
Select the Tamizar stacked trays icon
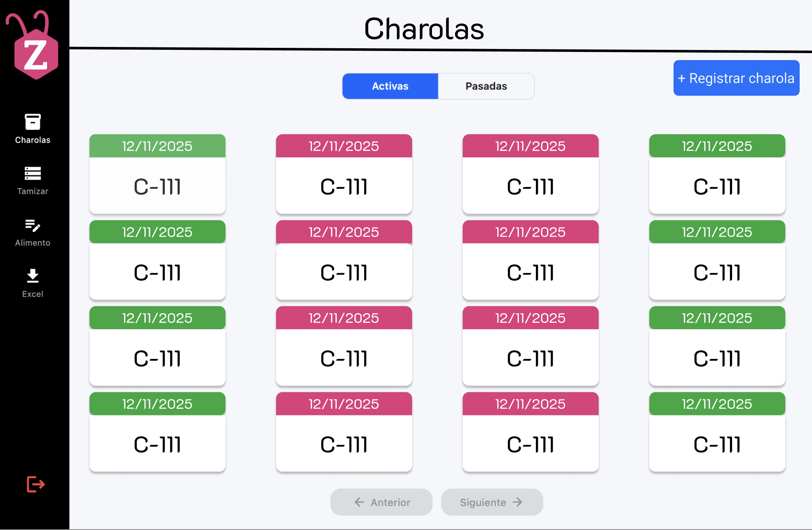pyautogui.click(x=33, y=174)
